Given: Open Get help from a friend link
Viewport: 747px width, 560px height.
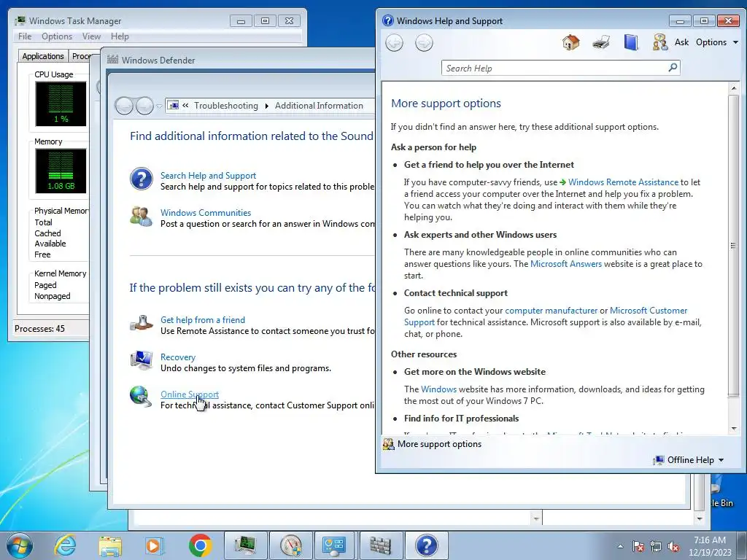Looking at the screenshot, I should pos(203,320).
